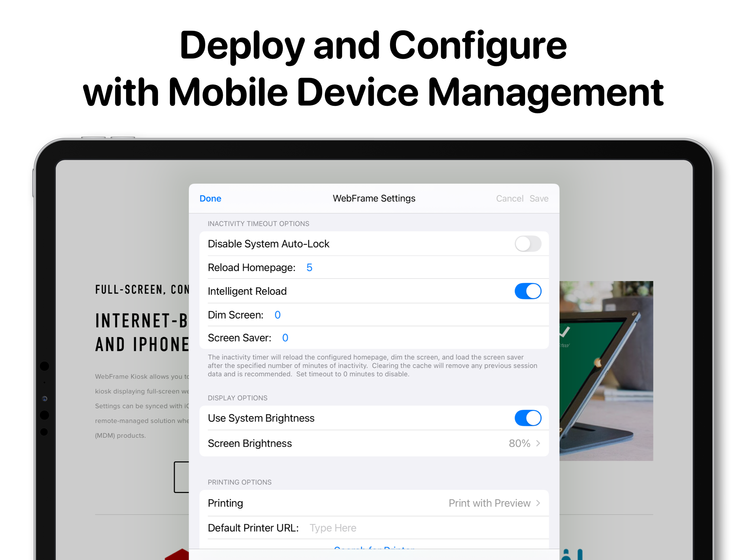747x560 pixels.
Task: Edit the Screen Saver timeout value
Action: pyautogui.click(x=285, y=337)
